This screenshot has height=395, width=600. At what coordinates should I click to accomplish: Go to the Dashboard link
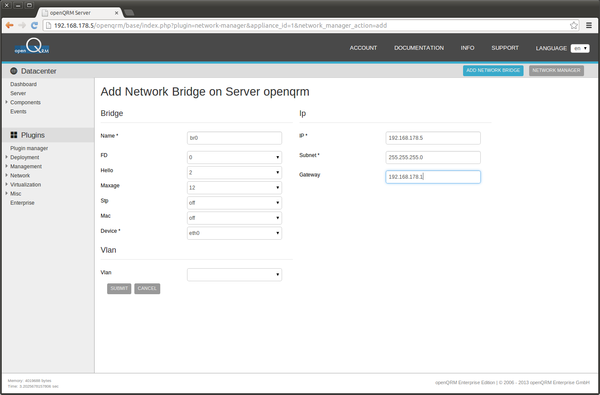click(x=23, y=84)
